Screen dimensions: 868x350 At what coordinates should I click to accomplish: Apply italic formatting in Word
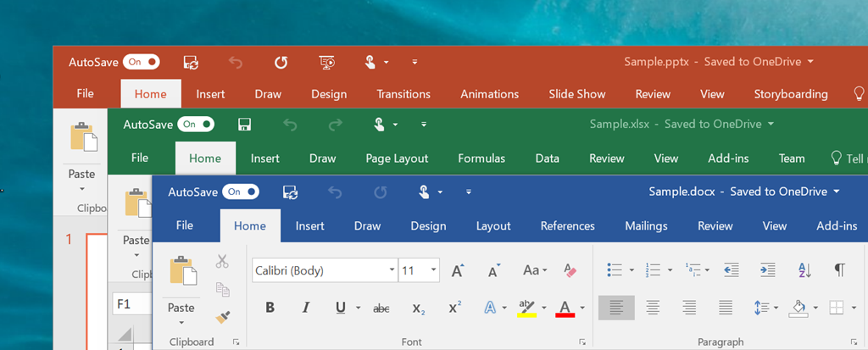coord(305,308)
